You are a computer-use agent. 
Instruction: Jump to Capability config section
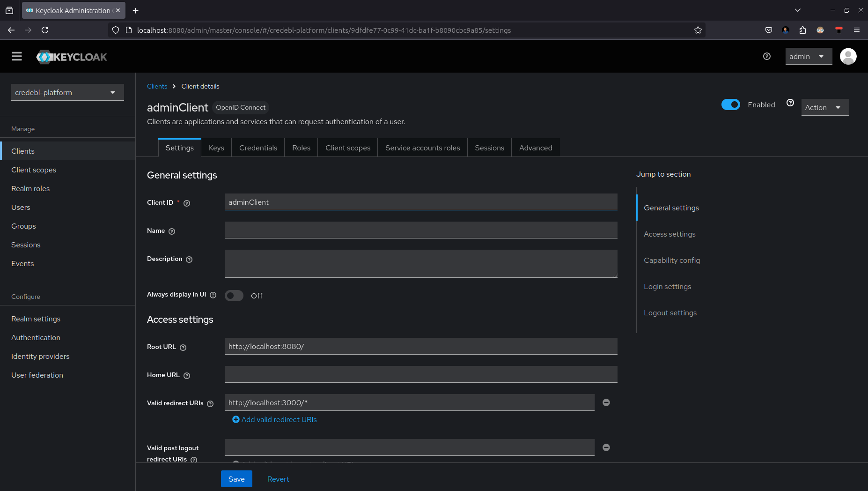point(671,260)
